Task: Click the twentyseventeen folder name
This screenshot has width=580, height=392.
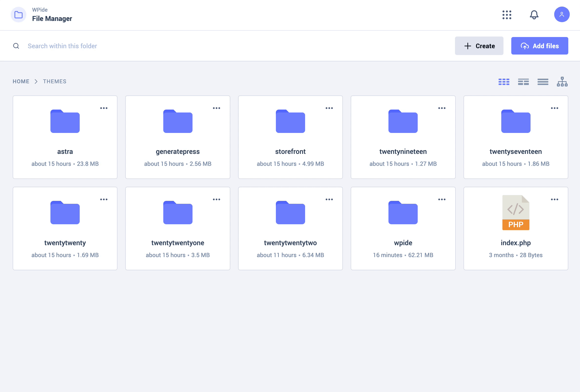Action: (516, 152)
